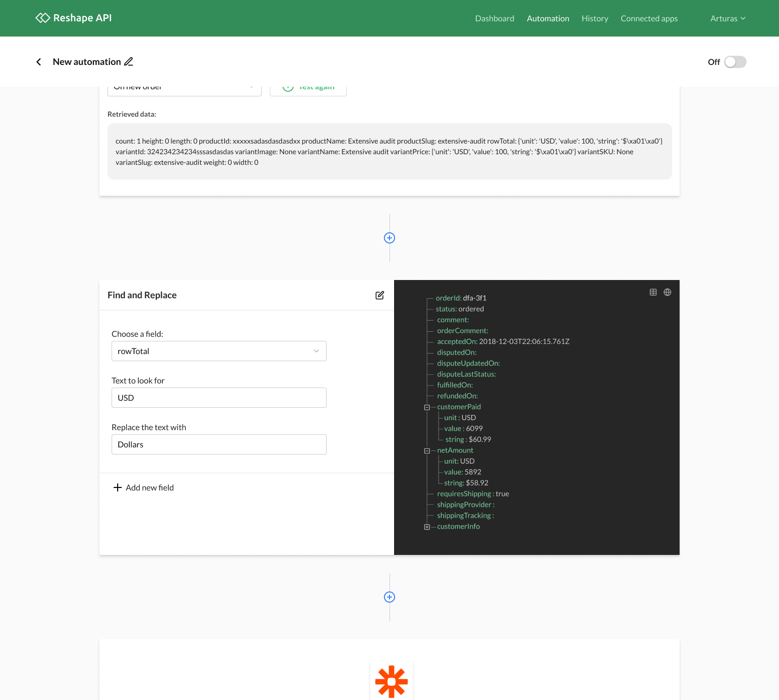779x700 pixels.
Task: Open the History page
Action: 594,18
